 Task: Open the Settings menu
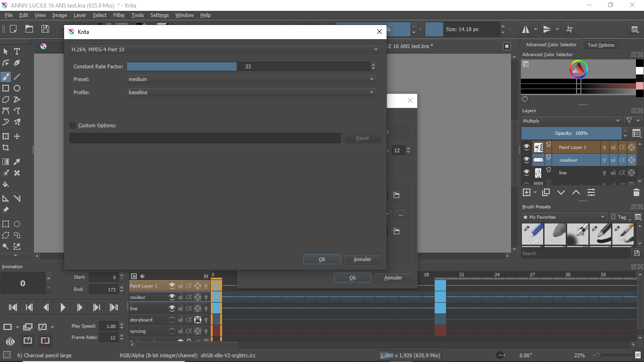(159, 15)
